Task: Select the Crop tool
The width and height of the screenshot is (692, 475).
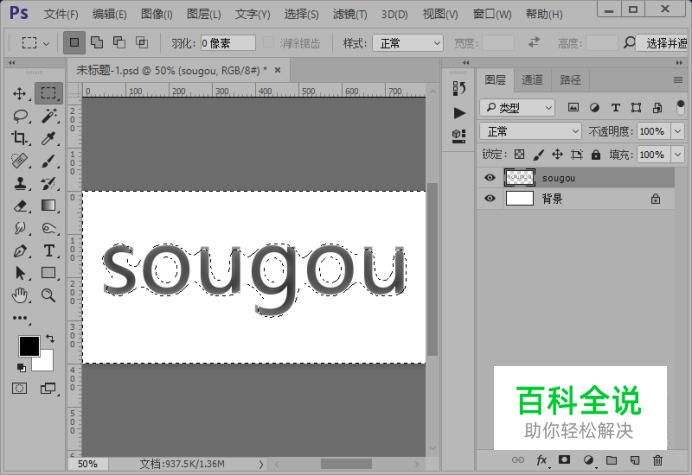Action: [19, 138]
